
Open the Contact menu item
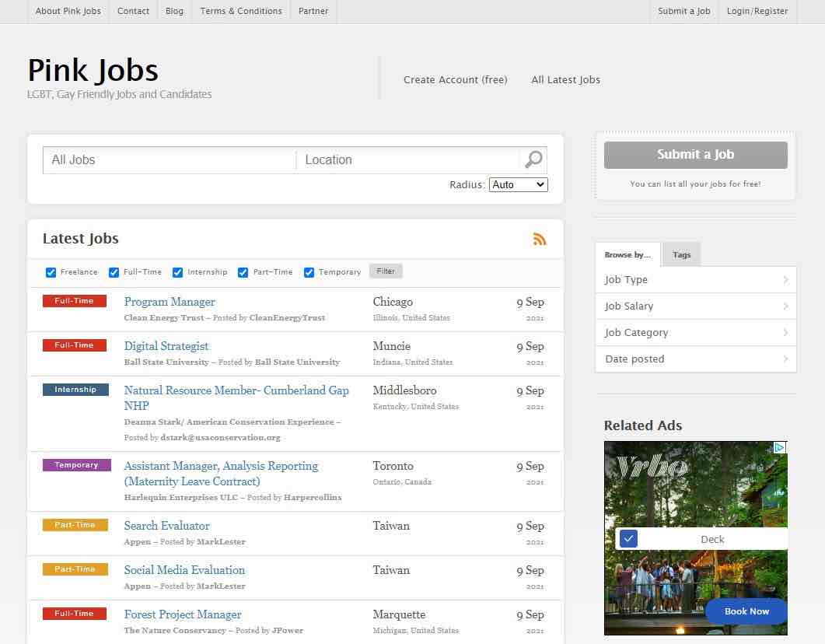coord(133,11)
